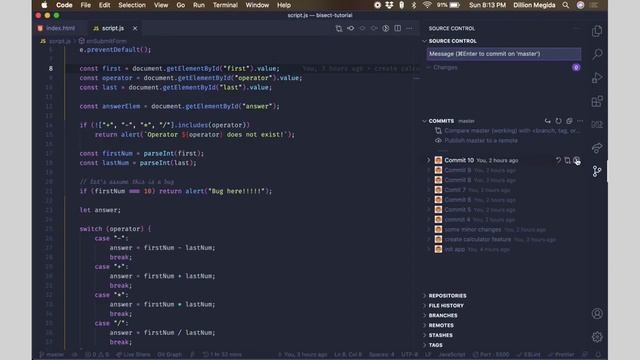
Task: Click Compare master (working) with branch link
Action: click(512, 131)
